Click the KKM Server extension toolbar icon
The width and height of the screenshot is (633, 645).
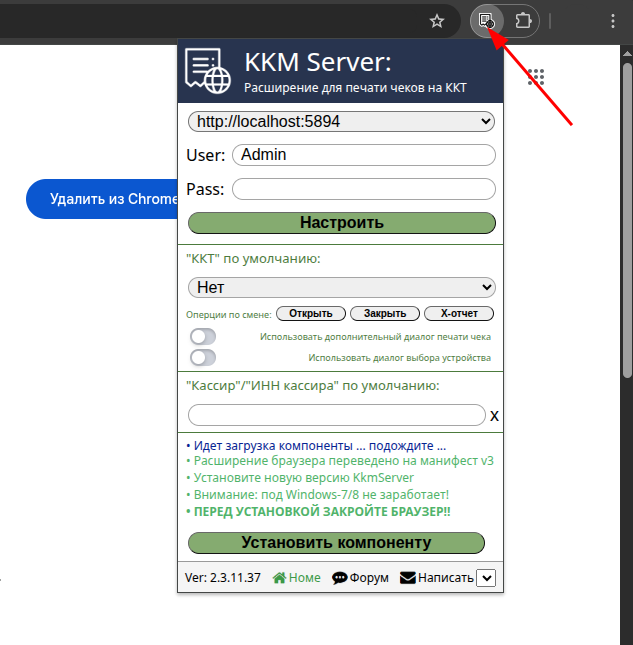[x=487, y=21]
